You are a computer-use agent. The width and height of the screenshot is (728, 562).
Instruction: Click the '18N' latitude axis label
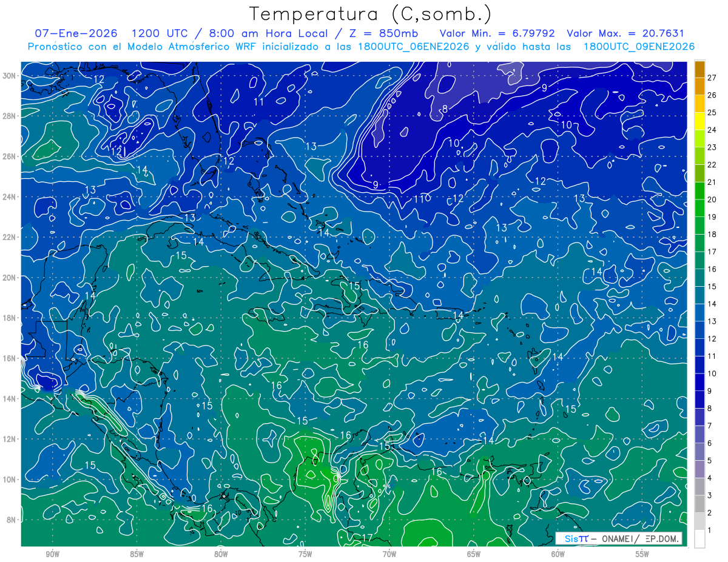[10, 318]
